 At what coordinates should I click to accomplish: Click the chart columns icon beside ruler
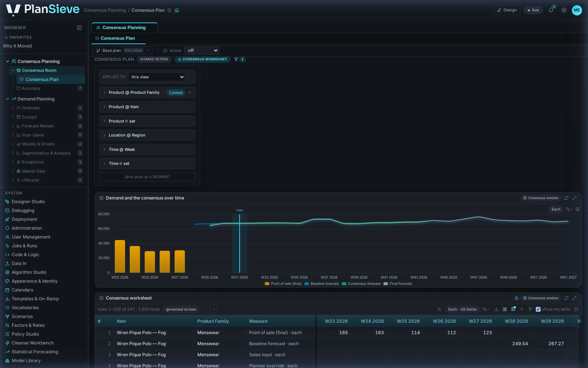click(578, 209)
